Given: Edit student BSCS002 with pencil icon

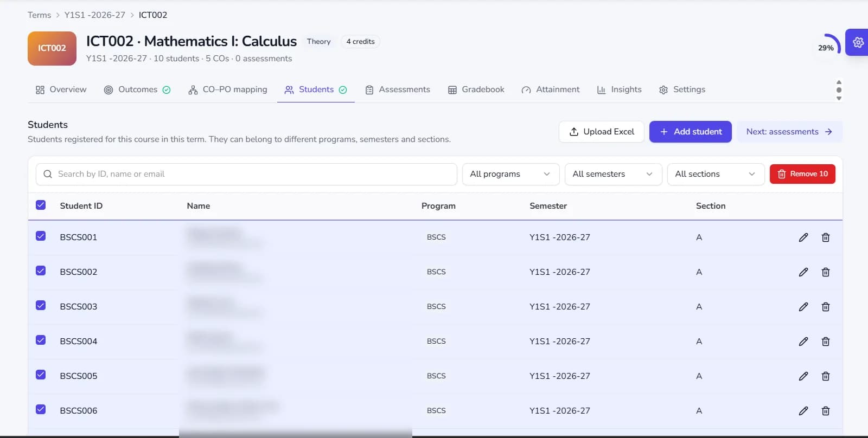Looking at the screenshot, I should point(803,272).
